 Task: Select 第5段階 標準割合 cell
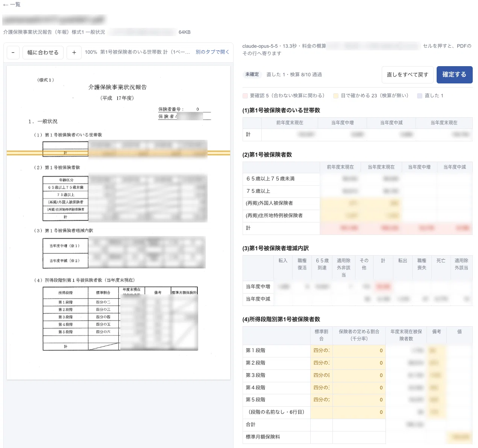pos(322,400)
